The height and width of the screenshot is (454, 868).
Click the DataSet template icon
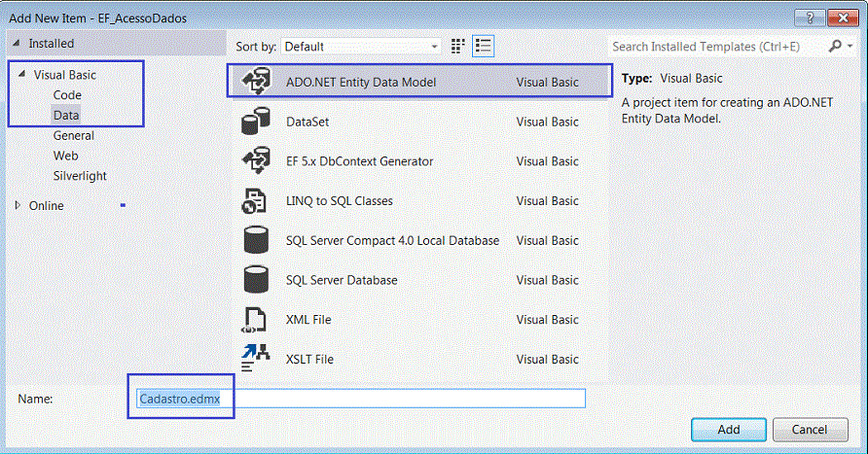[256, 122]
